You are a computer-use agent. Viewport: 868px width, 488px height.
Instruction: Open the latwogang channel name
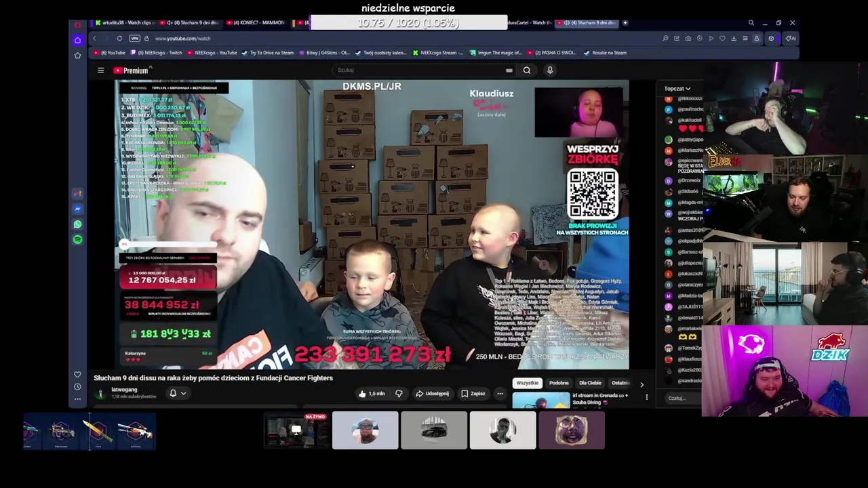coord(124,390)
